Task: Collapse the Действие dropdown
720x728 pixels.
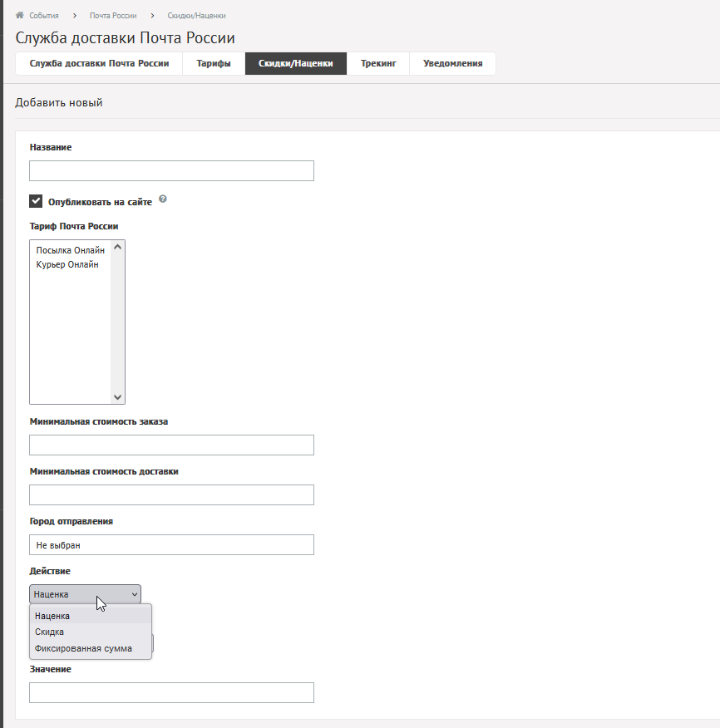Action: click(x=85, y=594)
